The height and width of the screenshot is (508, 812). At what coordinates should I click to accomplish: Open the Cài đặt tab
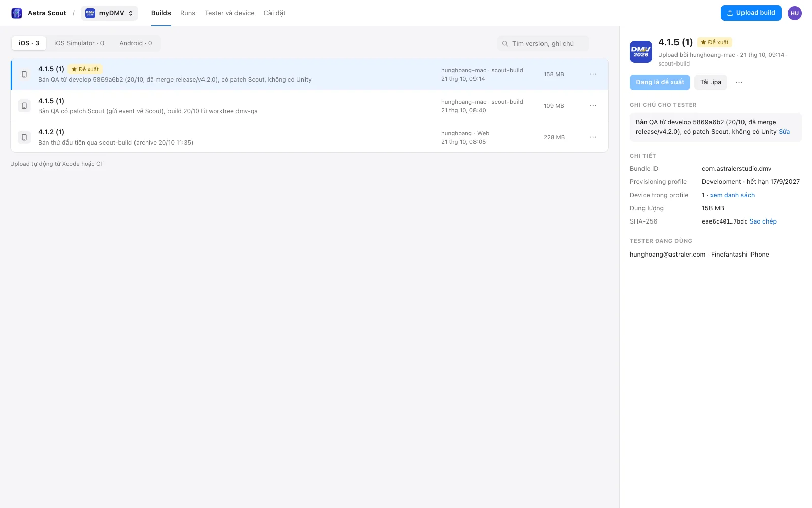coord(275,13)
